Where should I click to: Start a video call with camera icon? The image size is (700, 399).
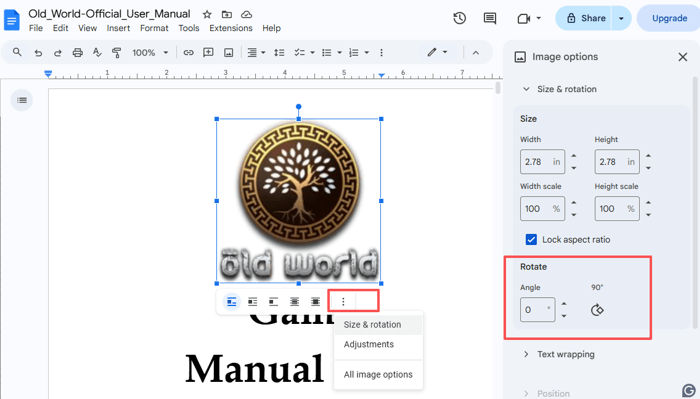[x=523, y=18]
